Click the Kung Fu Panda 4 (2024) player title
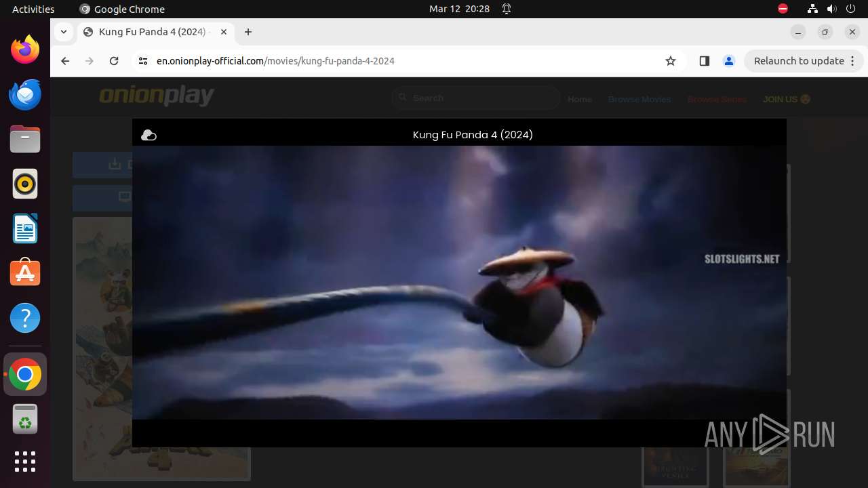The width and height of the screenshot is (868, 488). click(x=473, y=135)
